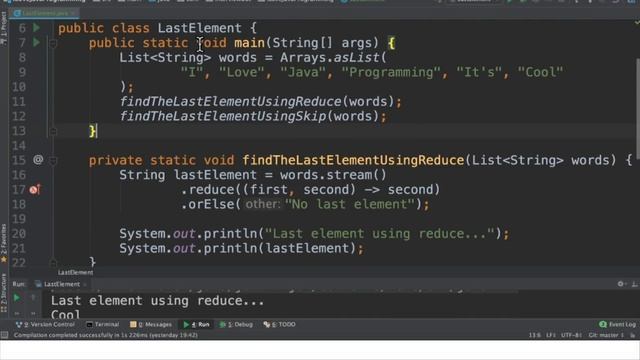This screenshot has width=640, height=360.
Task: Select the LastElement.java editor tab
Action: click(x=44, y=13)
